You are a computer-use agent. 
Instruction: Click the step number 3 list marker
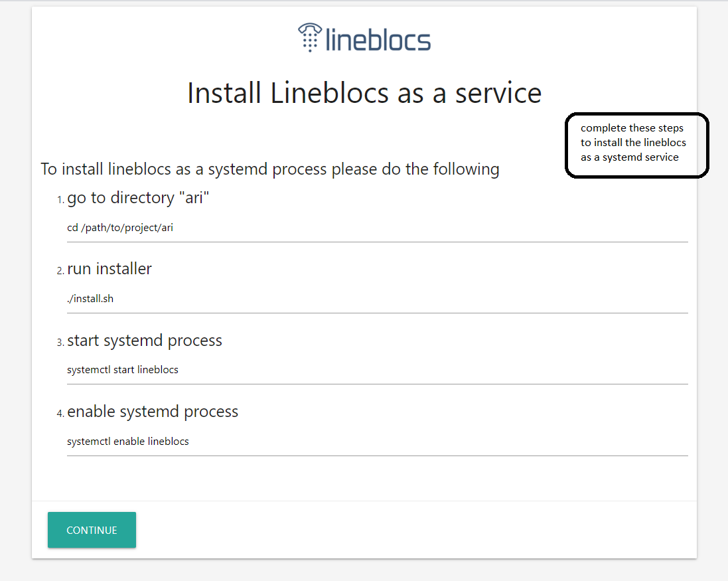point(60,343)
